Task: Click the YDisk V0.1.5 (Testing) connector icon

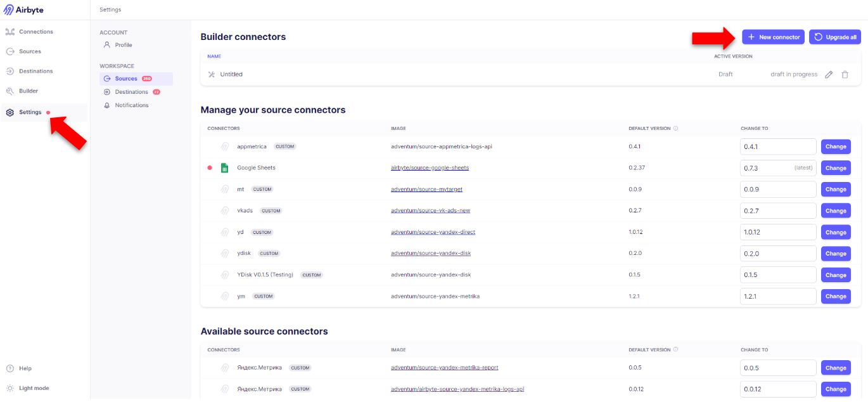Action: click(224, 275)
